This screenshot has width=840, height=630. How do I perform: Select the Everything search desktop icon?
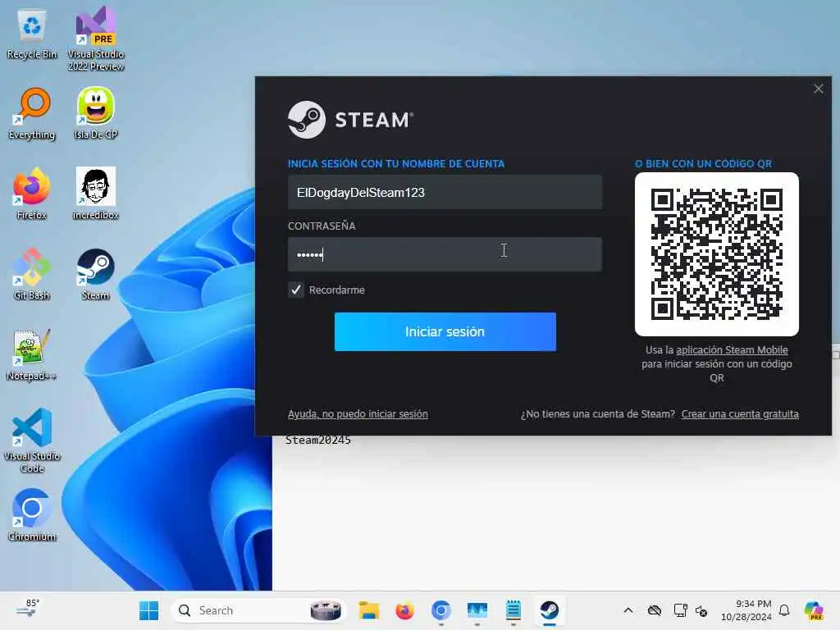[x=32, y=113]
